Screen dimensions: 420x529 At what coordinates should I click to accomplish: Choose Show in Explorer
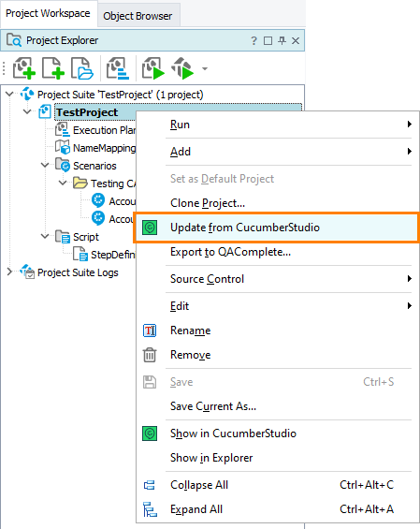pyautogui.click(x=278, y=458)
